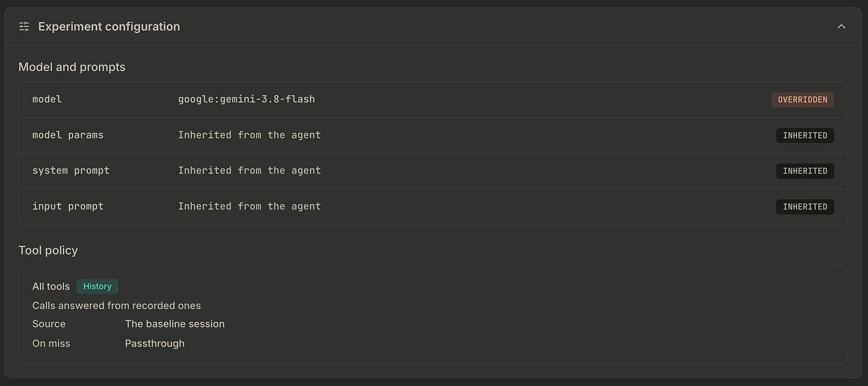The image size is (868, 386).
Task: Select the google:gemini-3.8-flash model value
Action: tap(246, 99)
